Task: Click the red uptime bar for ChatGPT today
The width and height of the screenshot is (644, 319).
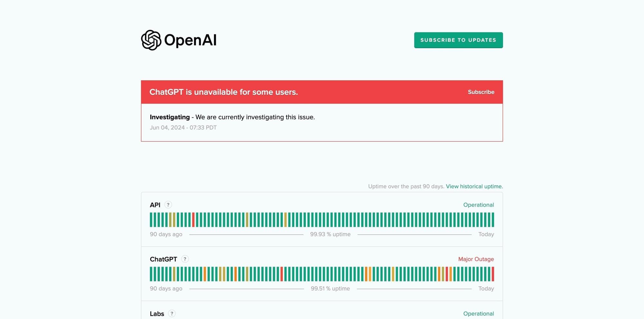Action: click(493, 275)
